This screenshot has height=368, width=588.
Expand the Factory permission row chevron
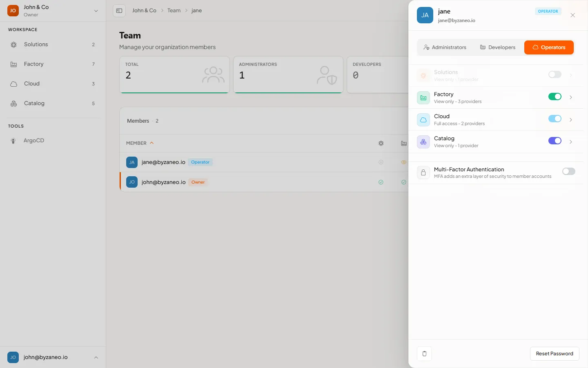tap(571, 97)
